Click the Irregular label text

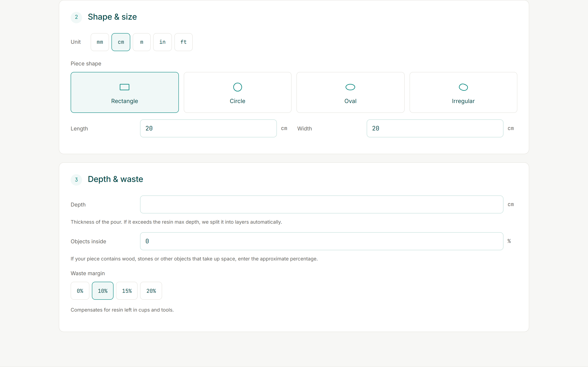[463, 101]
